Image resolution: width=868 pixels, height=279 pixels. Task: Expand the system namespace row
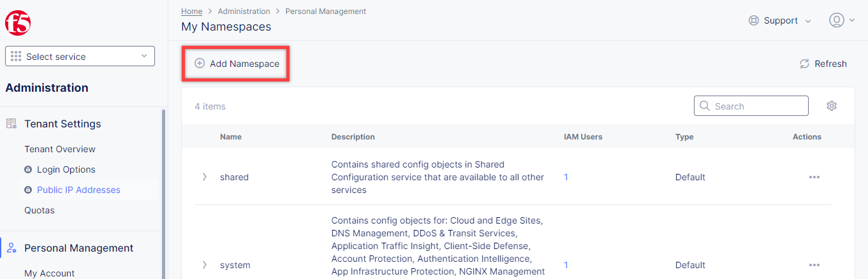coord(205,265)
